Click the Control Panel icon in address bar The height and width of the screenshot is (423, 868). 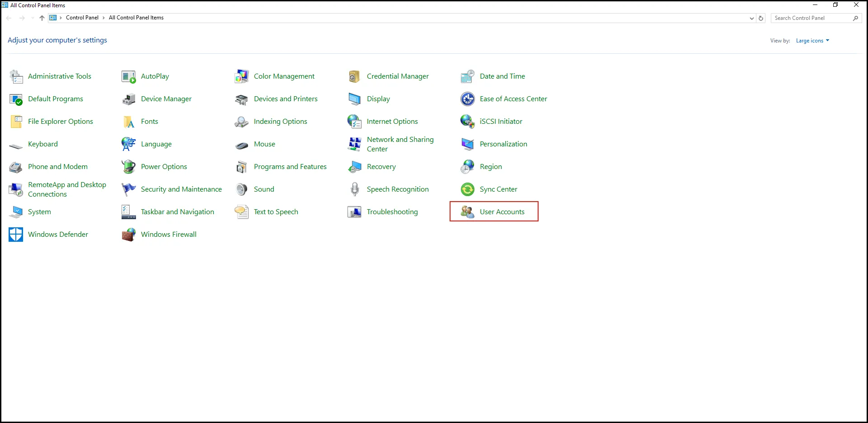pyautogui.click(x=53, y=18)
